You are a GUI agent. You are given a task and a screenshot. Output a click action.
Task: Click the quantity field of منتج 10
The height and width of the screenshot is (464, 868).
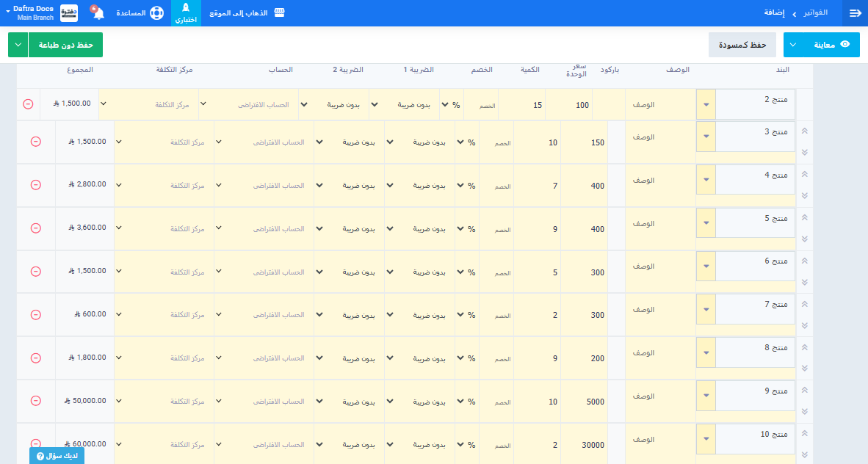pos(538,445)
